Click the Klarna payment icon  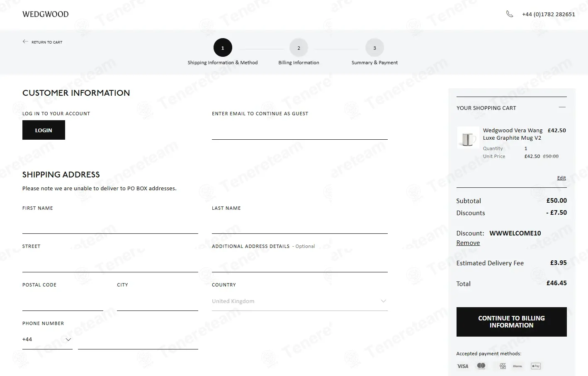point(518,366)
